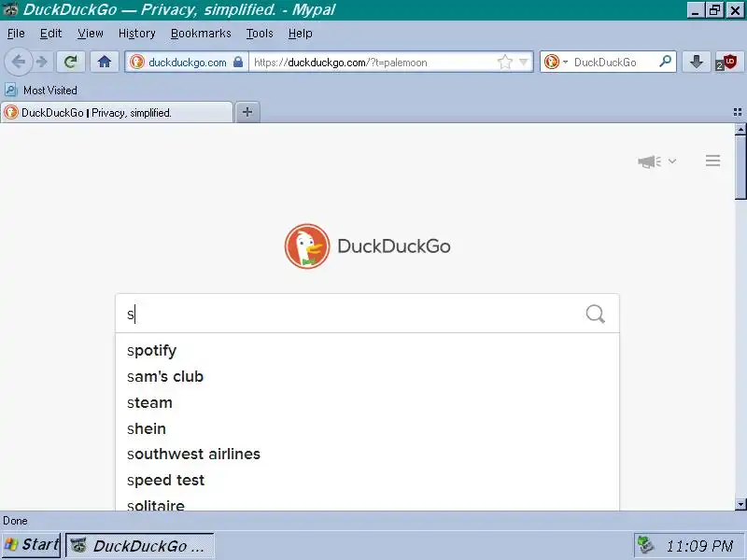
Task: Choose the 'shein' suggestion
Action: coord(367,428)
